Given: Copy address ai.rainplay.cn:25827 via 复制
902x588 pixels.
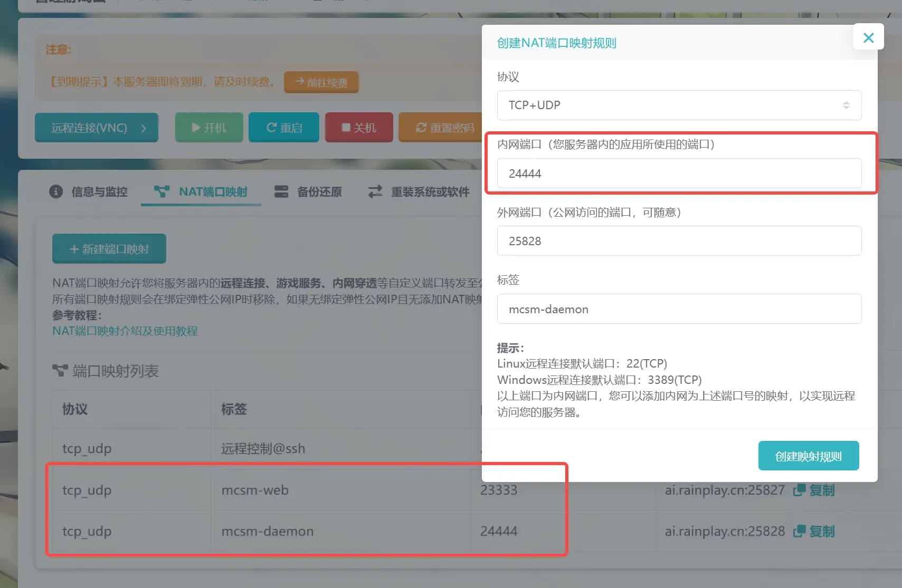Looking at the screenshot, I should tap(814, 490).
